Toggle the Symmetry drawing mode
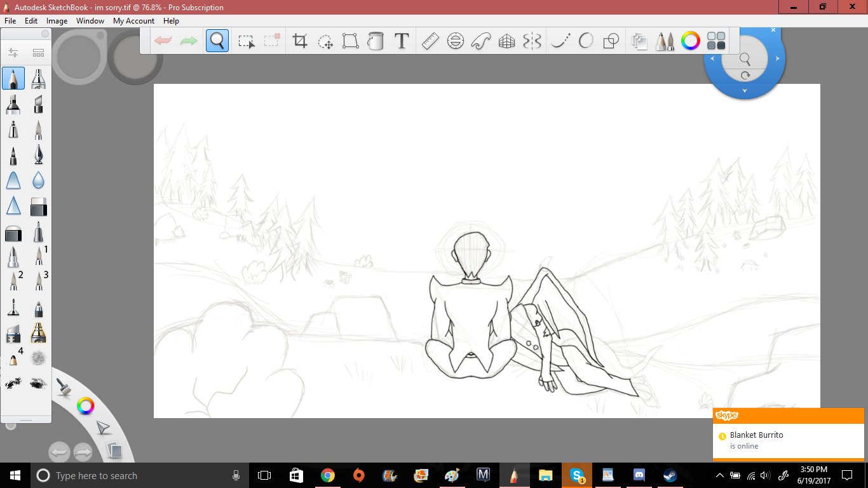The width and height of the screenshot is (868, 488). click(x=532, y=41)
